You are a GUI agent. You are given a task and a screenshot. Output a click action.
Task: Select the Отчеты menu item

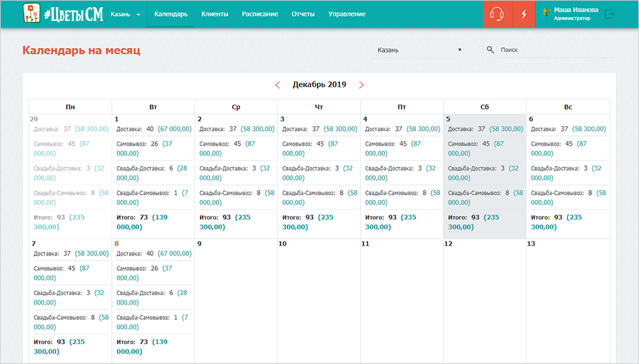click(x=303, y=14)
